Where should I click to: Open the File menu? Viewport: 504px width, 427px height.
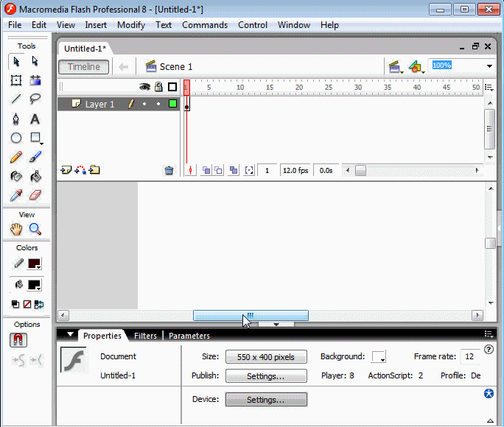coord(15,25)
